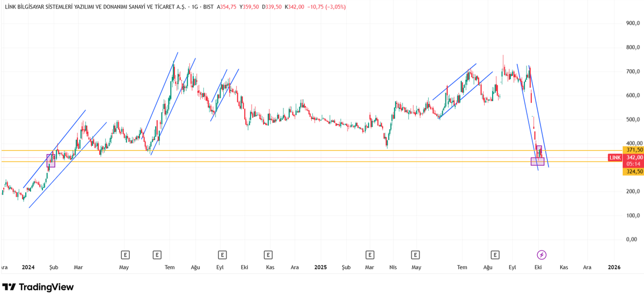Click the earnings E marker above May 2024
The height and width of the screenshot is (294, 644).
[125, 255]
